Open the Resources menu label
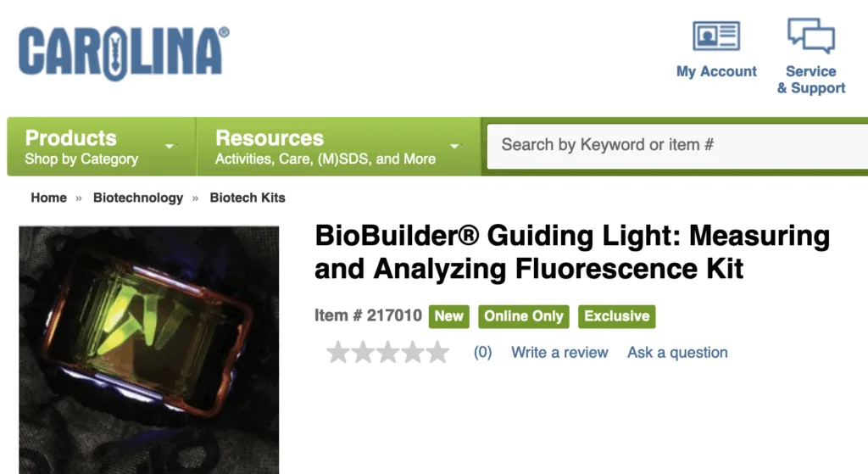 click(270, 138)
